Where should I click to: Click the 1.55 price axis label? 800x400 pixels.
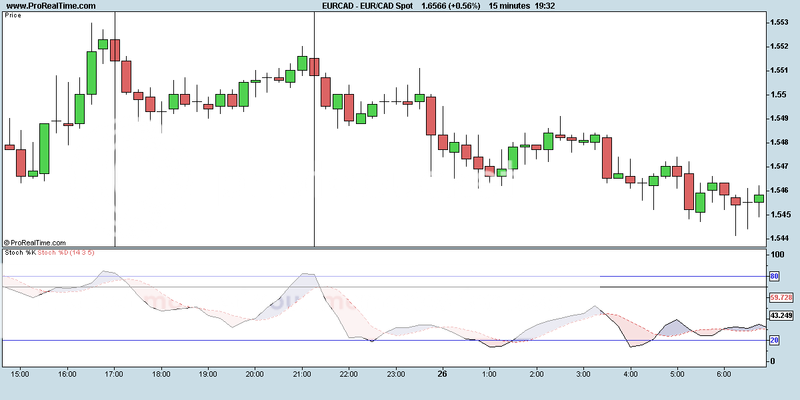tap(777, 94)
